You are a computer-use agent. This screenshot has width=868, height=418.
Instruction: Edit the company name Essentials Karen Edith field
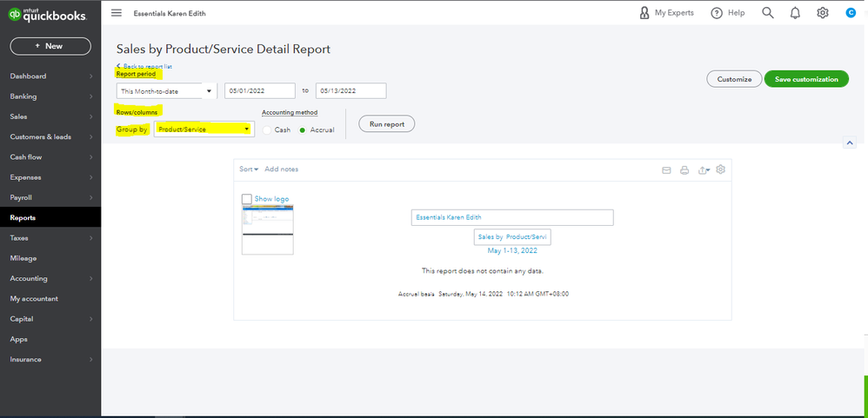(x=512, y=218)
